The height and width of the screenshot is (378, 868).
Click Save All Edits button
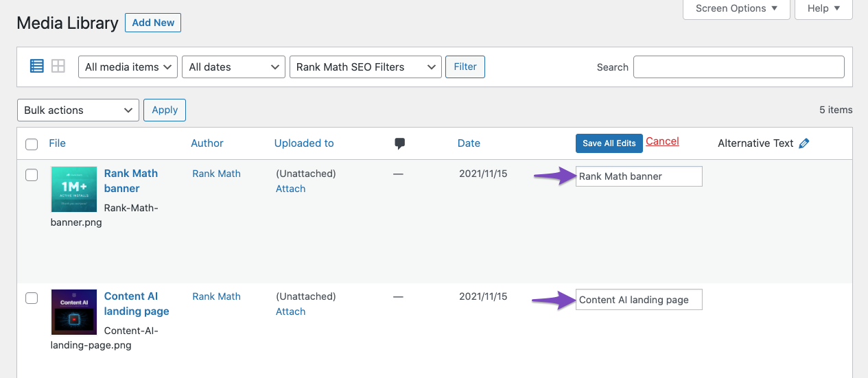pyautogui.click(x=609, y=143)
